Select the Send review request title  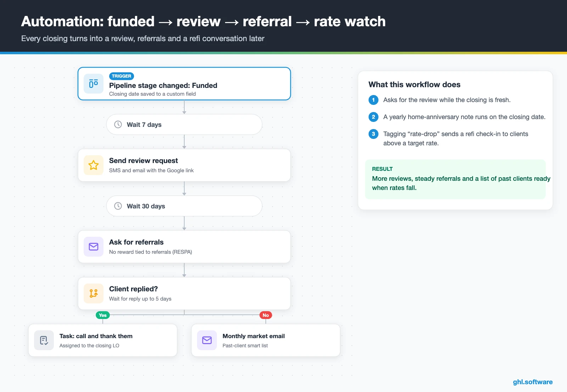pos(144,161)
